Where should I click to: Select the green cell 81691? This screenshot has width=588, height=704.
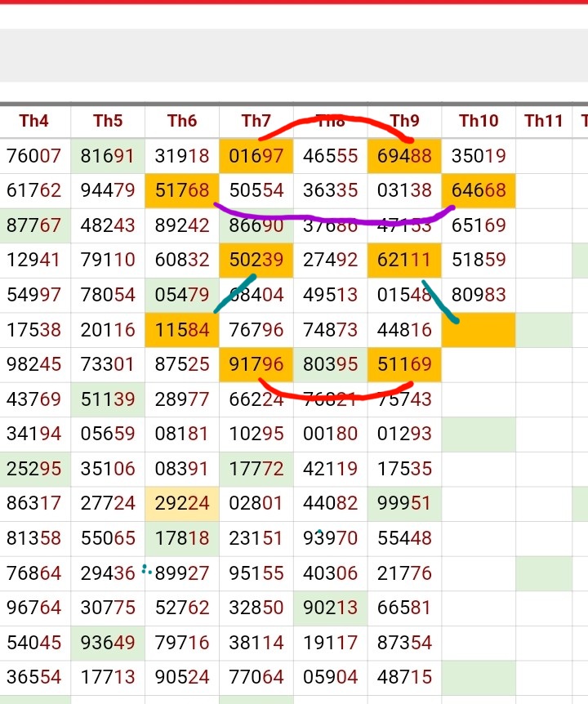108,156
